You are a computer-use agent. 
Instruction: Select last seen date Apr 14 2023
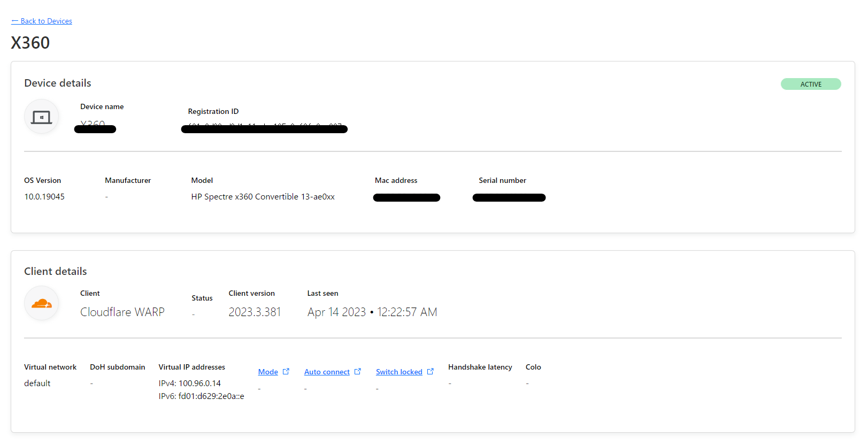click(x=336, y=312)
